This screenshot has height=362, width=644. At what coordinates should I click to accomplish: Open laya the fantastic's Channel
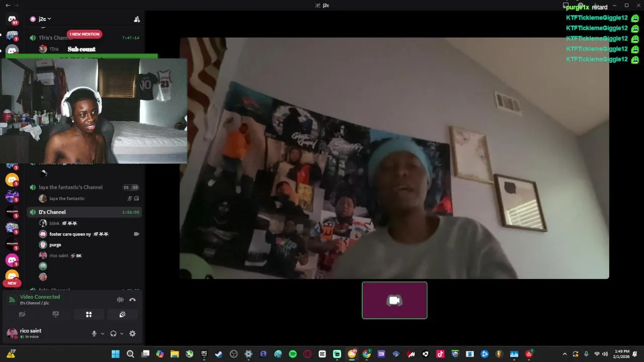(84, 187)
